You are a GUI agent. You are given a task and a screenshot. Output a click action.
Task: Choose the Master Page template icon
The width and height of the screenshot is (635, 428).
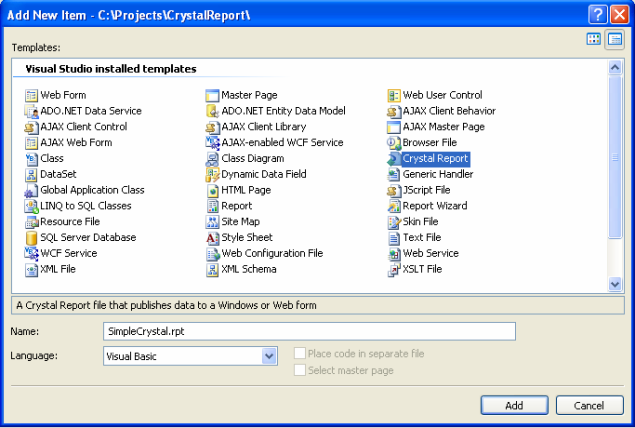[x=212, y=95]
